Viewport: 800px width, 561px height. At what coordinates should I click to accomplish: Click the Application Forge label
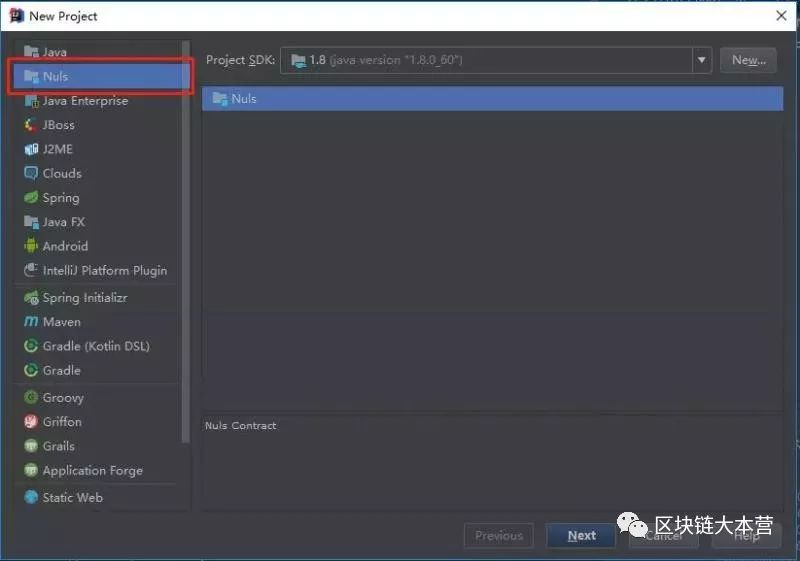[92, 470]
